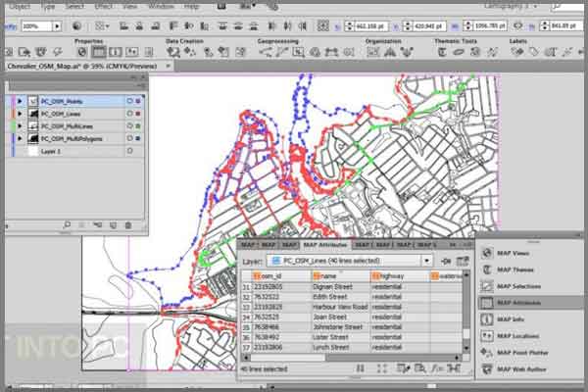The image size is (588, 392).
Task: Expand the PC_OSM_Points layer
Action: (20, 101)
